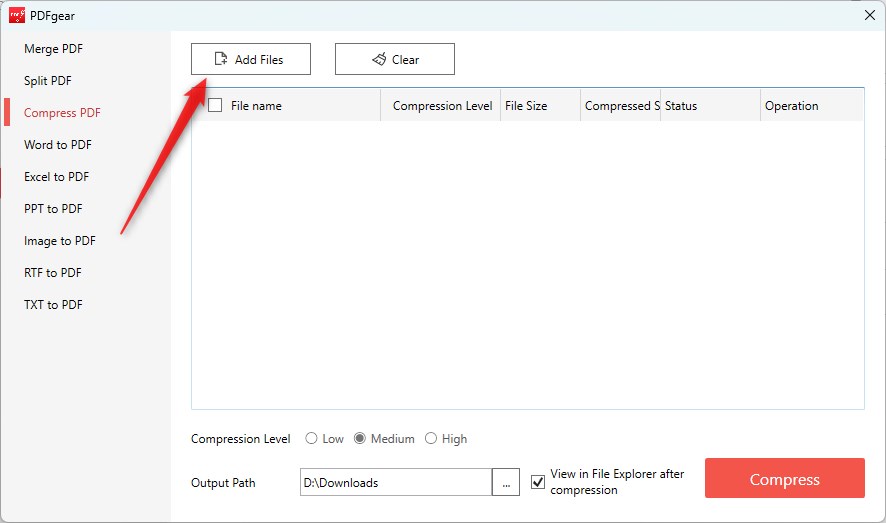886x523 pixels.
Task: Click the Add Files button
Action: [x=251, y=59]
